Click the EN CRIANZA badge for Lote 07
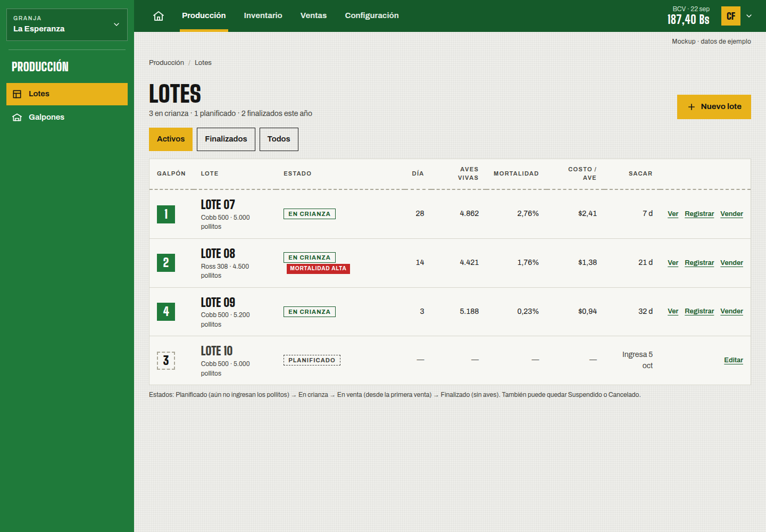The image size is (766, 532). click(x=310, y=214)
